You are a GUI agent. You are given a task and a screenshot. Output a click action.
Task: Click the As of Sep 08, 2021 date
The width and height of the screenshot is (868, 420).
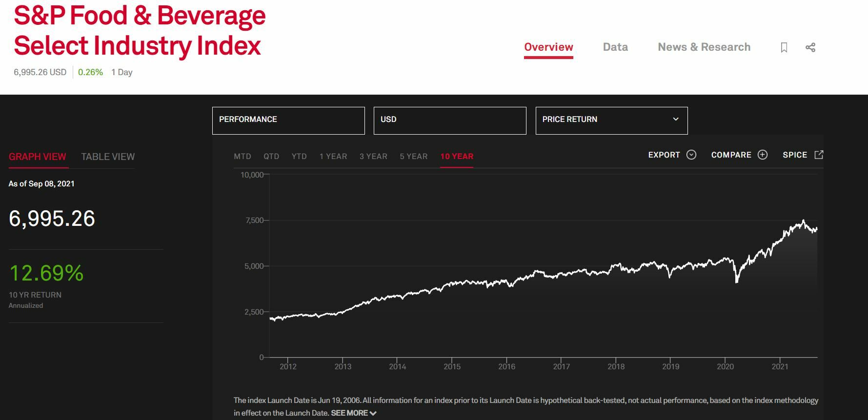[41, 184]
